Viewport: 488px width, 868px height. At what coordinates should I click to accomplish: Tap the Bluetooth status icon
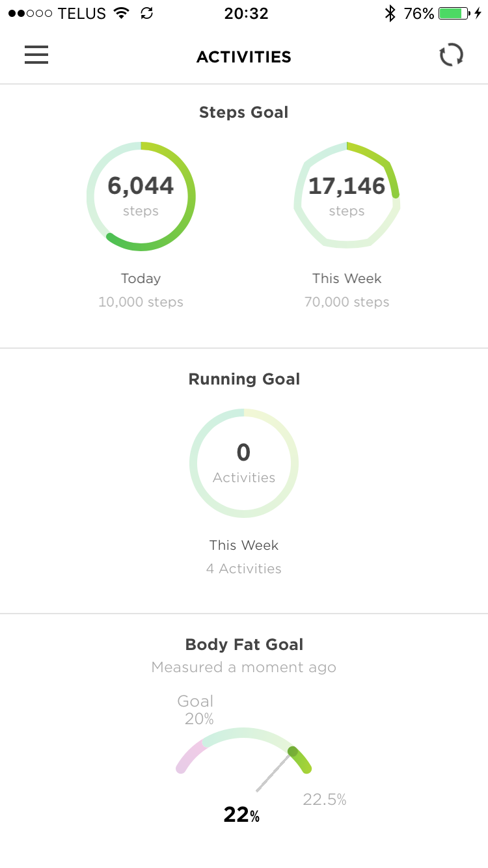click(390, 13)
